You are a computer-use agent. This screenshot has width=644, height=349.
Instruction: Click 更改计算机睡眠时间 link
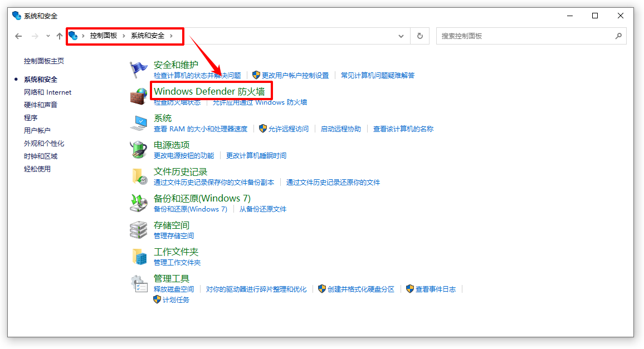click(x=256, y=156)
